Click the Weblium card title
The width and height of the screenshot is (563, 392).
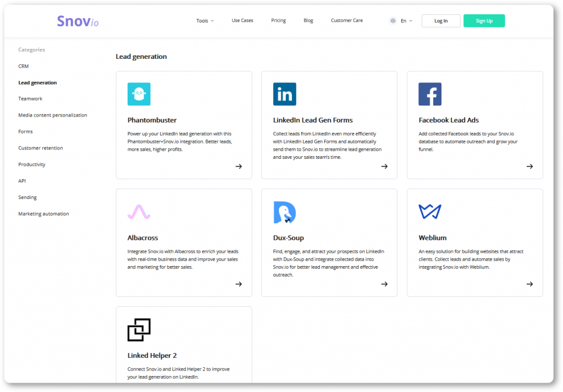click(x=432, y=238)
